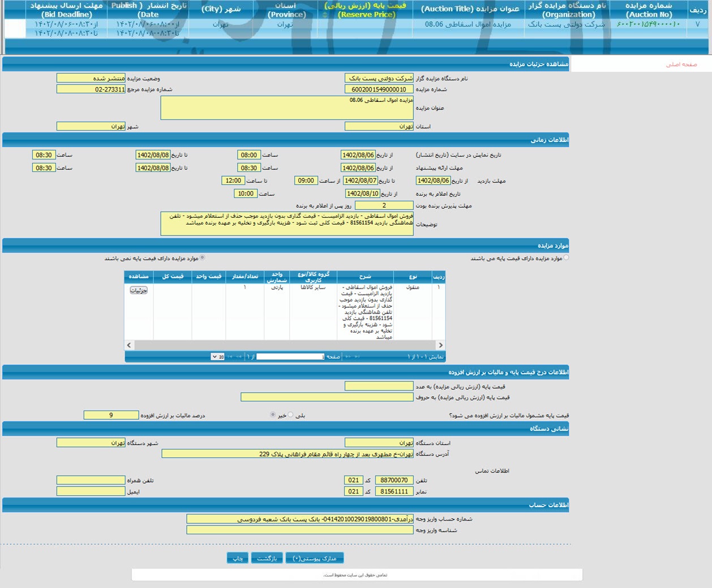Open the 'صفحه اصلی' home page link

(681, 65)
